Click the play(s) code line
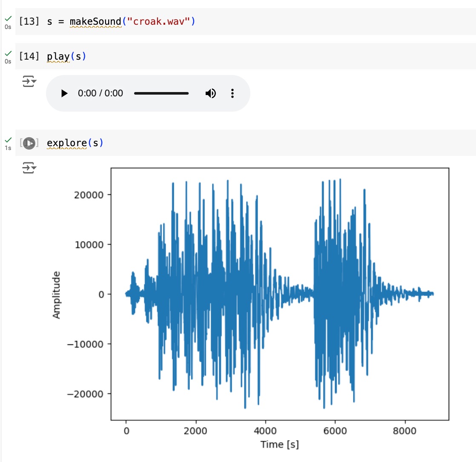The width and height of the screenshot is (476, 462). click(x=66, y=56)
